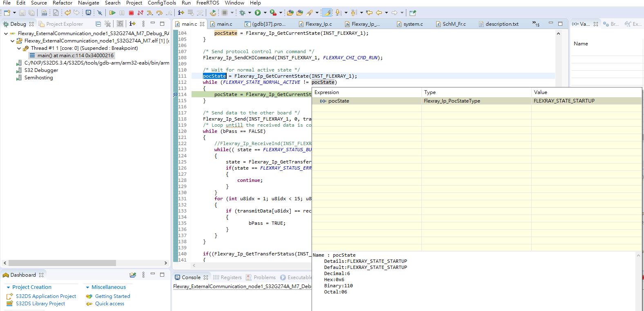Open the debug bug launch dropdown arrow
The image size is (644, 311).
250,13
